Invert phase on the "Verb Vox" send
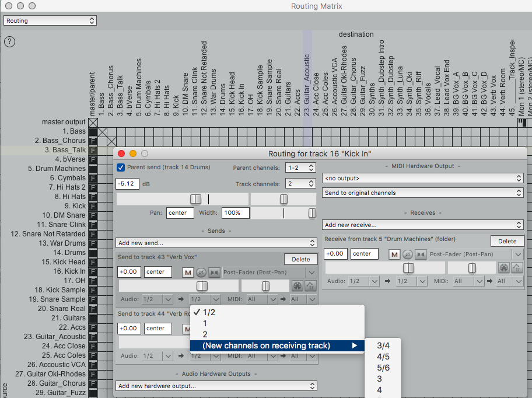 [201, 273]
